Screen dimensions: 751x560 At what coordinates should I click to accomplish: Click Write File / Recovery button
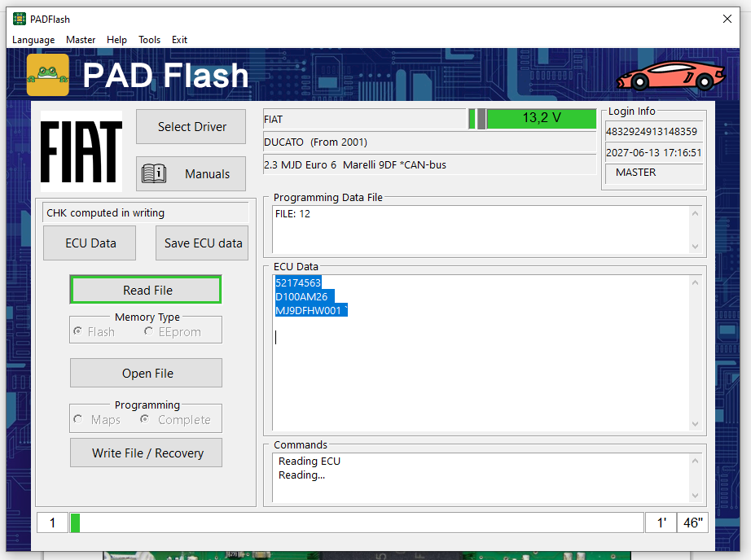point(146,453)
